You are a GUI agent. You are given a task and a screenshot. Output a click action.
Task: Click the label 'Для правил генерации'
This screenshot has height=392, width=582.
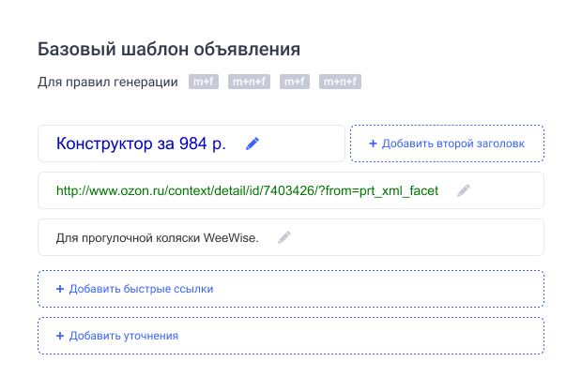pyautogui.click(x=108, y=83)
